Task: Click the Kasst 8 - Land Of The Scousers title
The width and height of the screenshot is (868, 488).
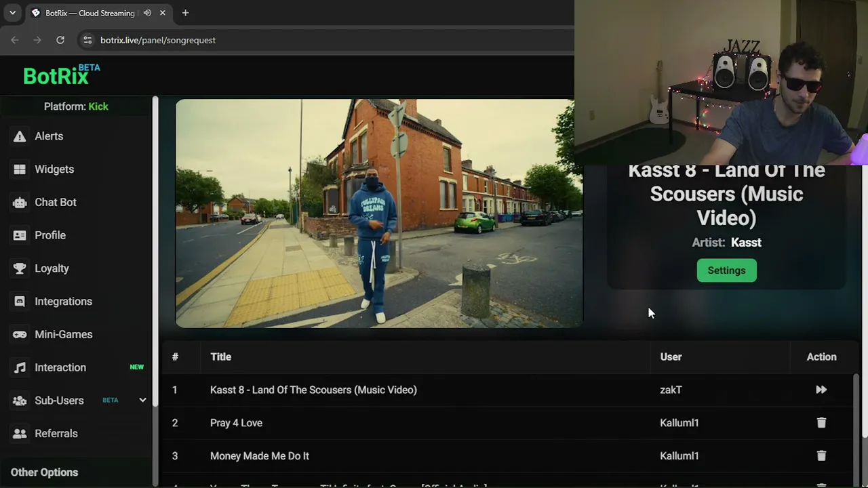Action: coord(313,390)
